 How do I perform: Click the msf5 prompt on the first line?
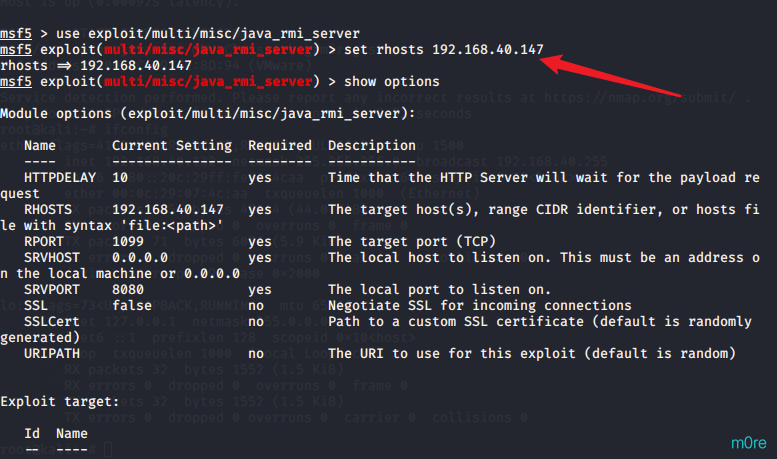pos(16,34)
